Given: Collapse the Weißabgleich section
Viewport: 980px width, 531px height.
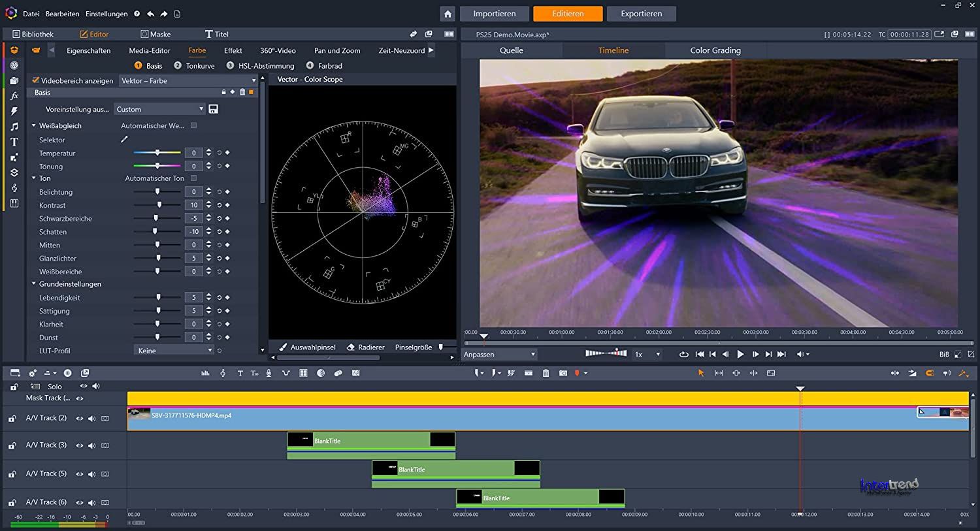Looking at the screenshot, I should click(34, 125).
